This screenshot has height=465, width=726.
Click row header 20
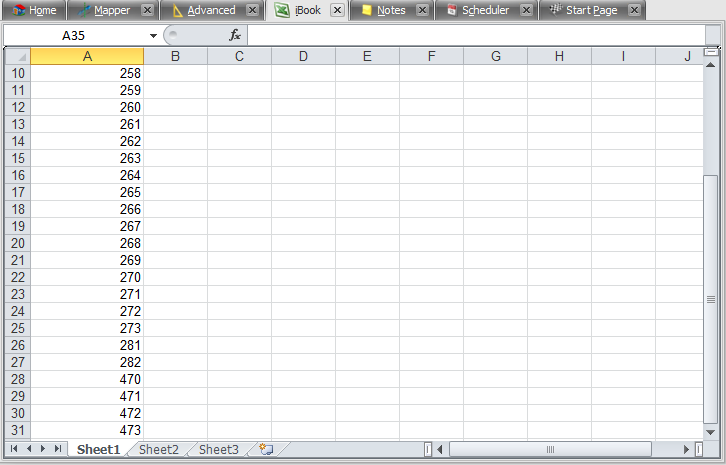[17, 243]
